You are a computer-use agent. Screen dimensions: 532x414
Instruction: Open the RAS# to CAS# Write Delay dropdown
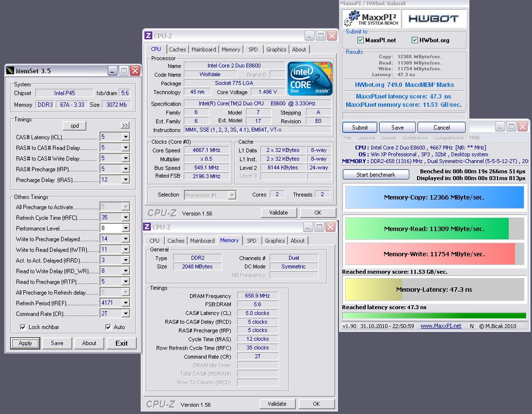(x=126, y=158)
